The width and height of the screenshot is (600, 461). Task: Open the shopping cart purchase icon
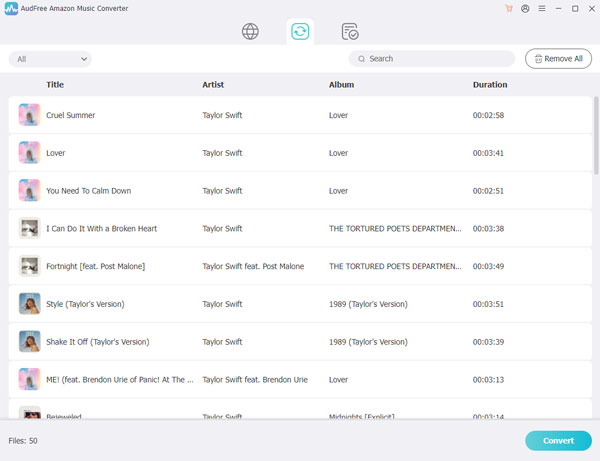pos(509,8)
